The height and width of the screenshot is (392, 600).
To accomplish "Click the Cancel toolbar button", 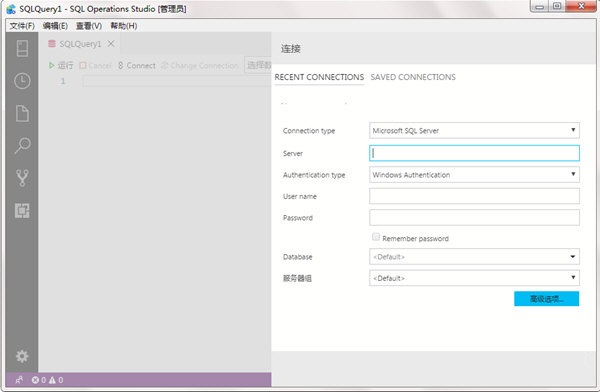I will click(x=96, y=65).
